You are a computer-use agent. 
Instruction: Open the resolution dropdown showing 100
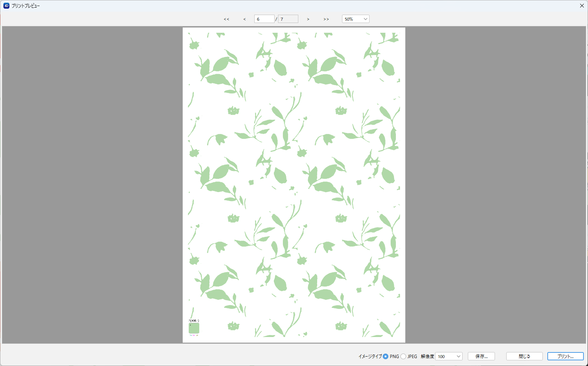[449, 357]
